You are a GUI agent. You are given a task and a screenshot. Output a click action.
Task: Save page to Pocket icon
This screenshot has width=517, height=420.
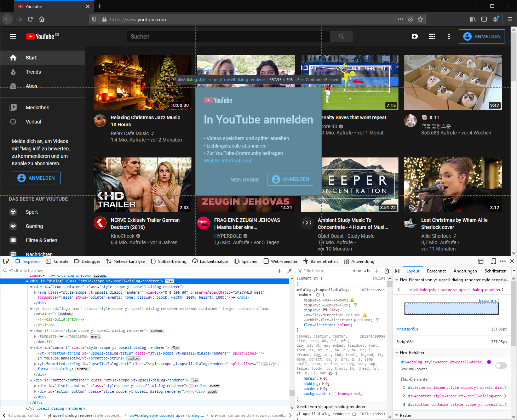(410, 19)
